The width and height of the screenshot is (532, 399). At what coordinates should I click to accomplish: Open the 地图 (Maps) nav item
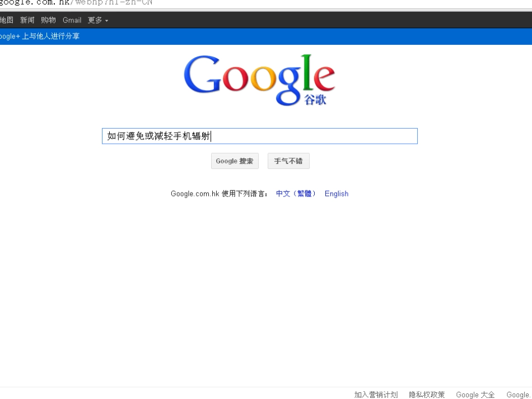coord(6,20)
